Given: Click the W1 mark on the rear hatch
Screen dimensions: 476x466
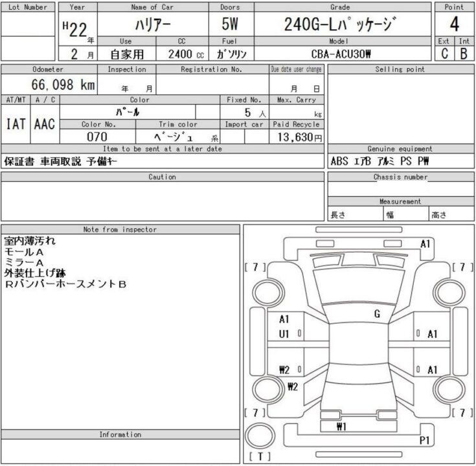Looking at the screenshot, I should [341, 427].
